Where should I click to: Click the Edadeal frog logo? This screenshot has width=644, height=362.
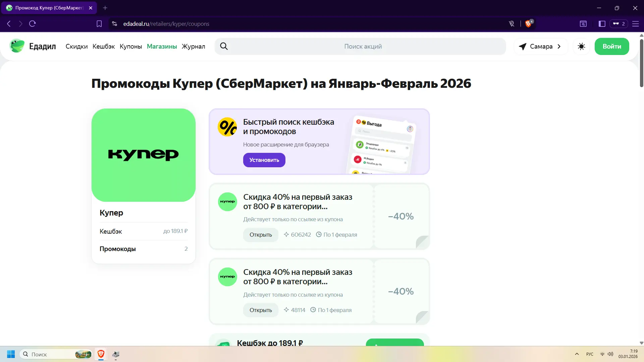(x=17, y=46)
